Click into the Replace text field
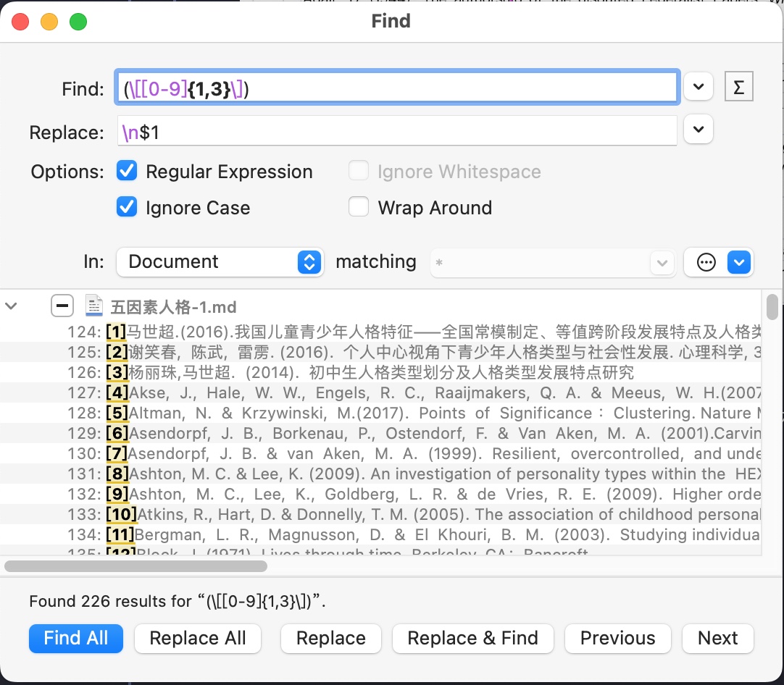 click(x=397, y=133)
